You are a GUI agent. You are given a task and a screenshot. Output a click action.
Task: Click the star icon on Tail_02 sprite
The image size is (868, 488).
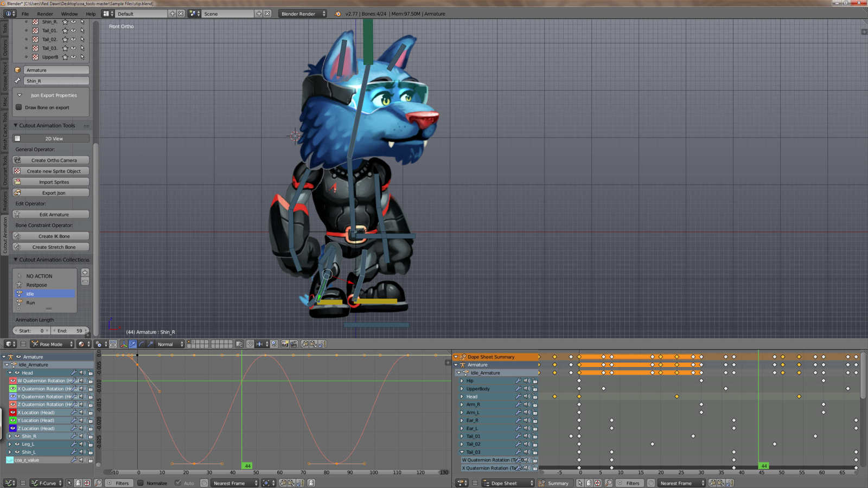[x=65, y=39]
